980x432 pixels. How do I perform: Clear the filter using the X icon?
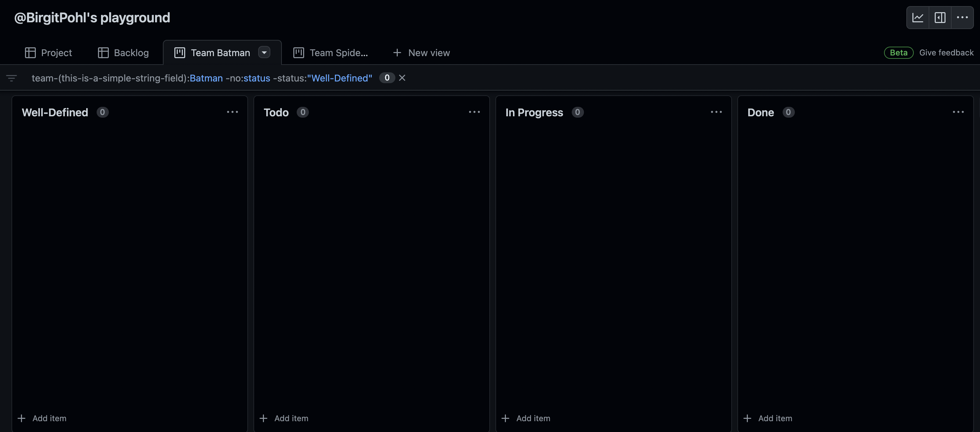point(402,78)
